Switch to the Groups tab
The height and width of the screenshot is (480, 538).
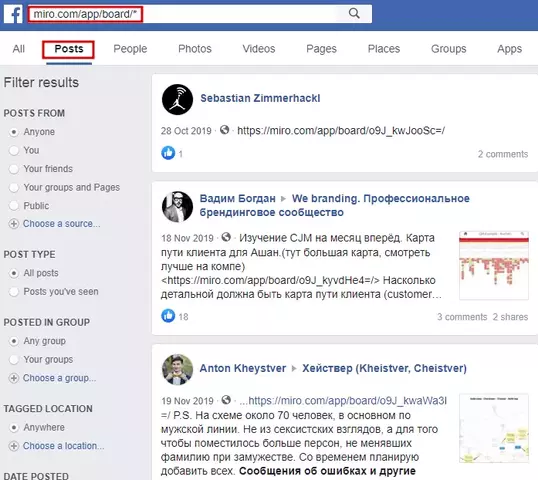click(448, 49)
